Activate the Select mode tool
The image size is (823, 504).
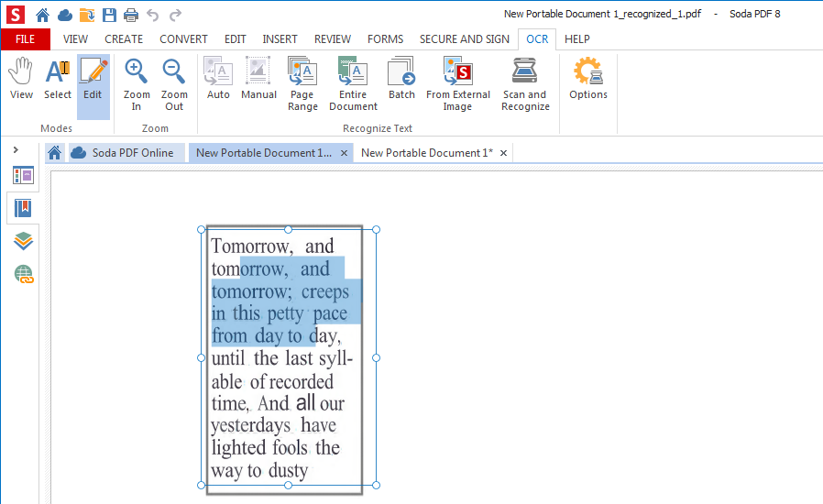(x=57, y=79)
